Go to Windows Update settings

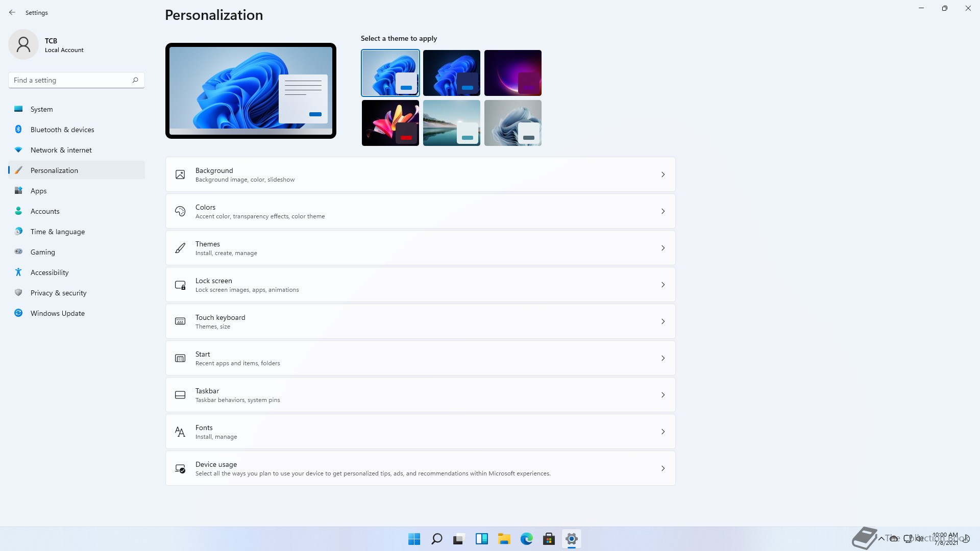pyautogui.click(x=77, y=313)
